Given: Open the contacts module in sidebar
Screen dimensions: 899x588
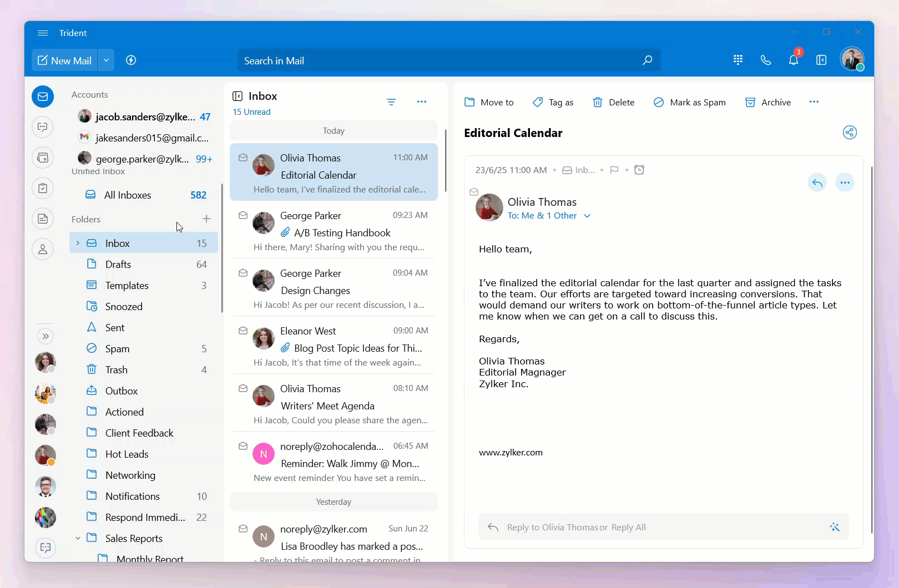Looking at the screenshot, I should pos(43,249).
